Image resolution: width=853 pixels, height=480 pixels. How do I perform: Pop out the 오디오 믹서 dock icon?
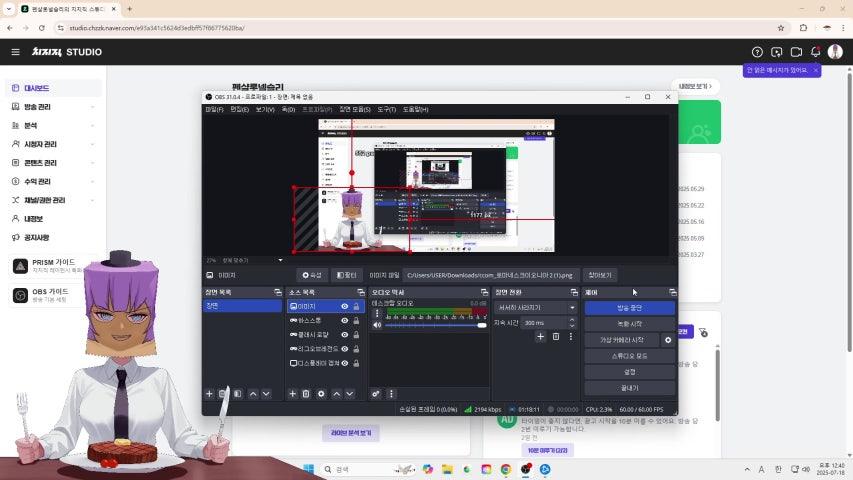tap(485, 292)
